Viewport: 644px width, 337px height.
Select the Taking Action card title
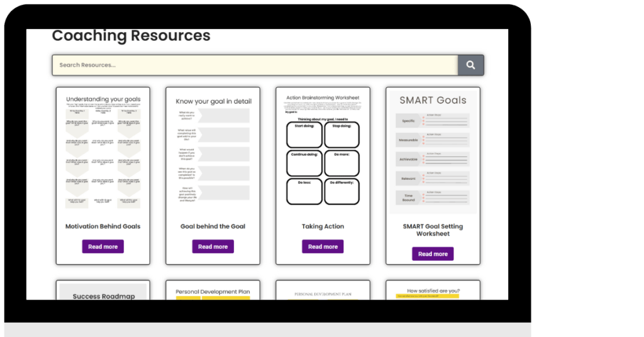pos(323,226)
